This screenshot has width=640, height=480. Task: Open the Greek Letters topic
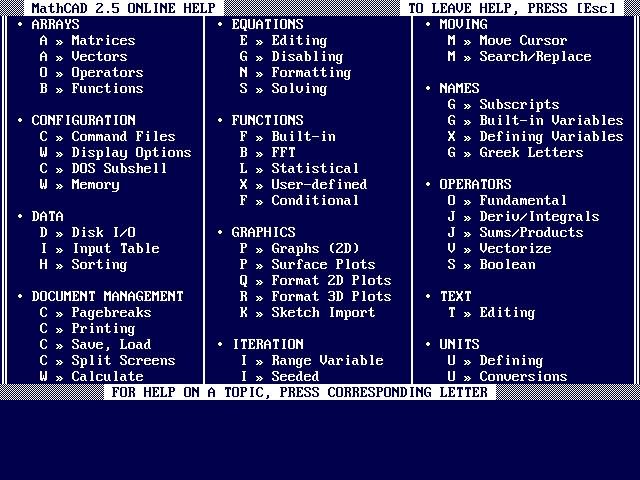531,152
